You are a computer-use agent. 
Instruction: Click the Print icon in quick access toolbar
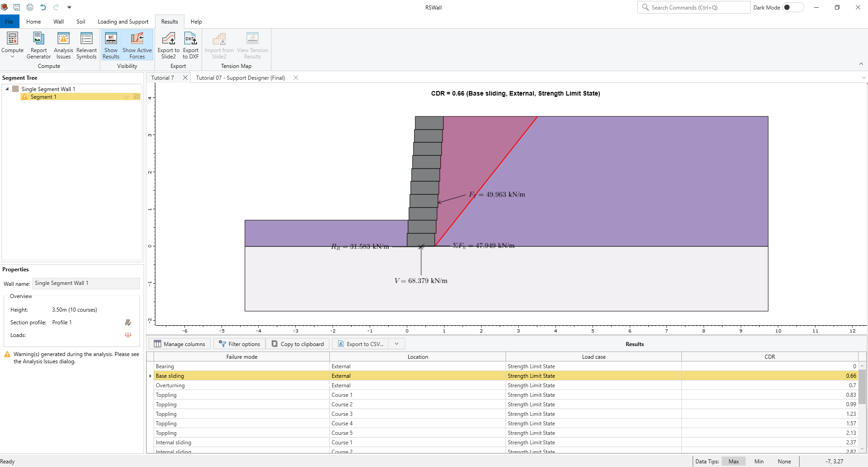(x=30, y=7)
